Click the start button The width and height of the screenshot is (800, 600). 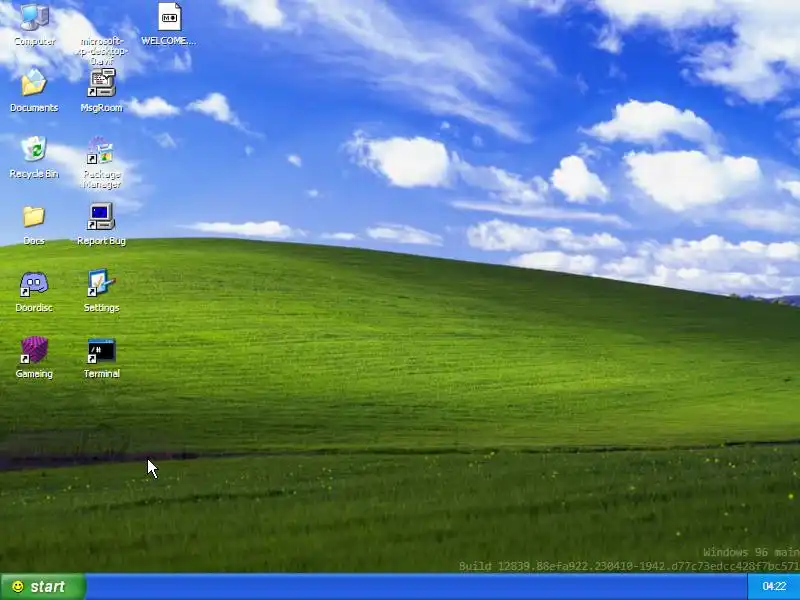coord(43,587)
